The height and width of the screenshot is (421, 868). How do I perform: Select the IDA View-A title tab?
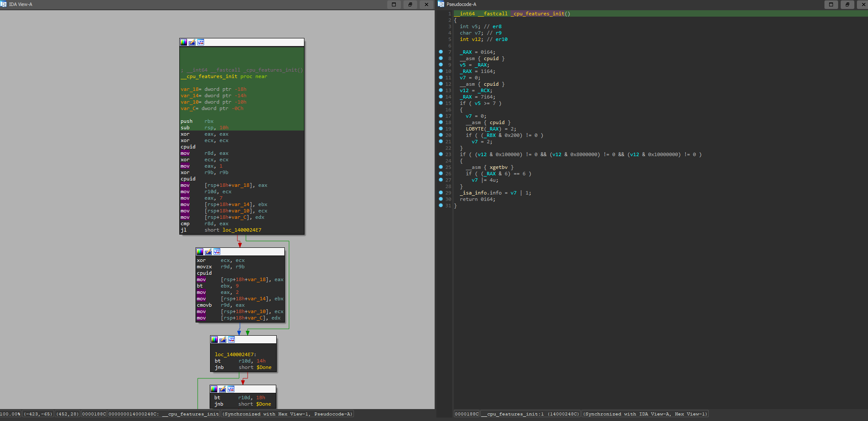pos(20,4)
